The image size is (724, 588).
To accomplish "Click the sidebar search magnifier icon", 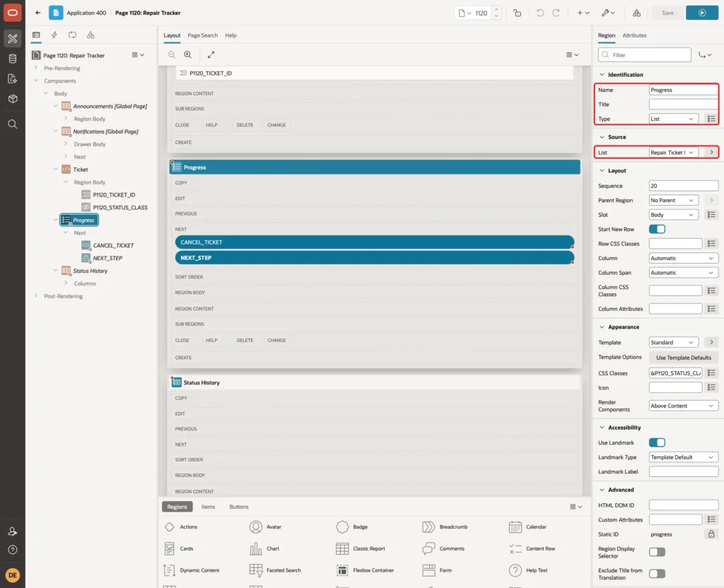I will [x=13, y=124].
